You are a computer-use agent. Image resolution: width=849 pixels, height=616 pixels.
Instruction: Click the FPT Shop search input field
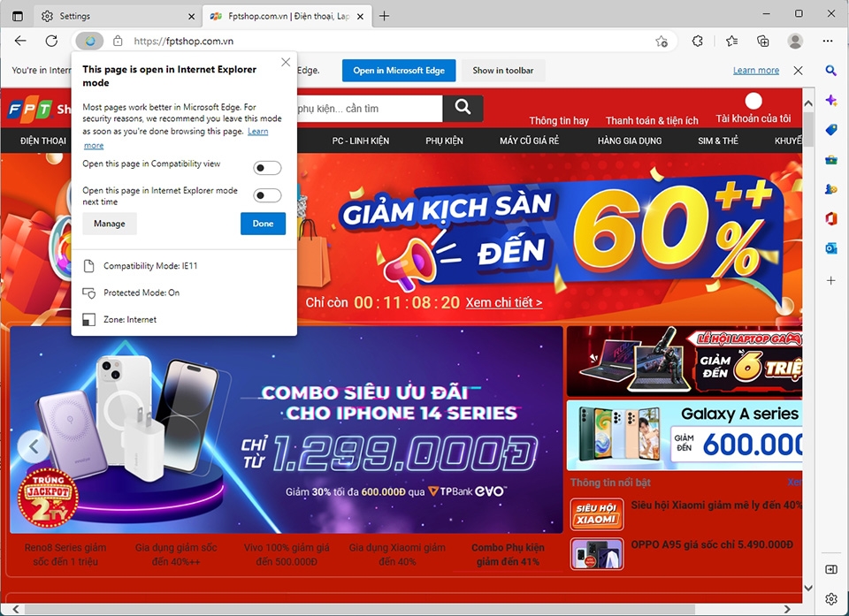[x=370, y=108]
